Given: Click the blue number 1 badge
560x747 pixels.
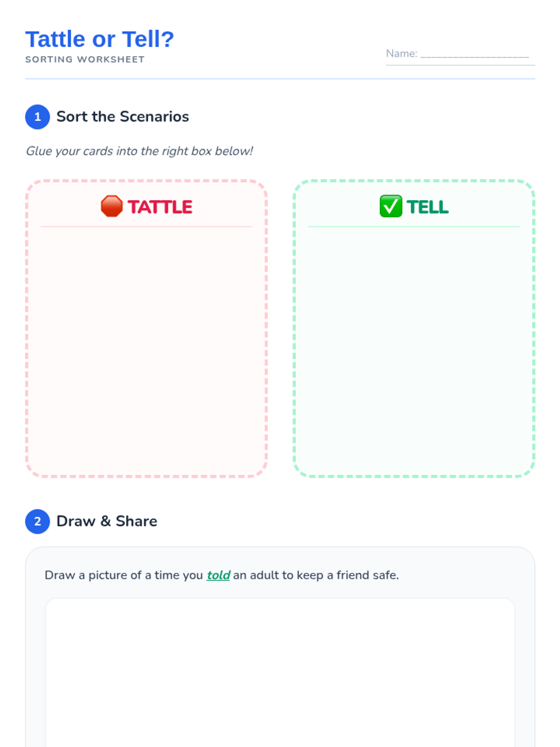Looking at the screenshot, I should tap(37, 117).
